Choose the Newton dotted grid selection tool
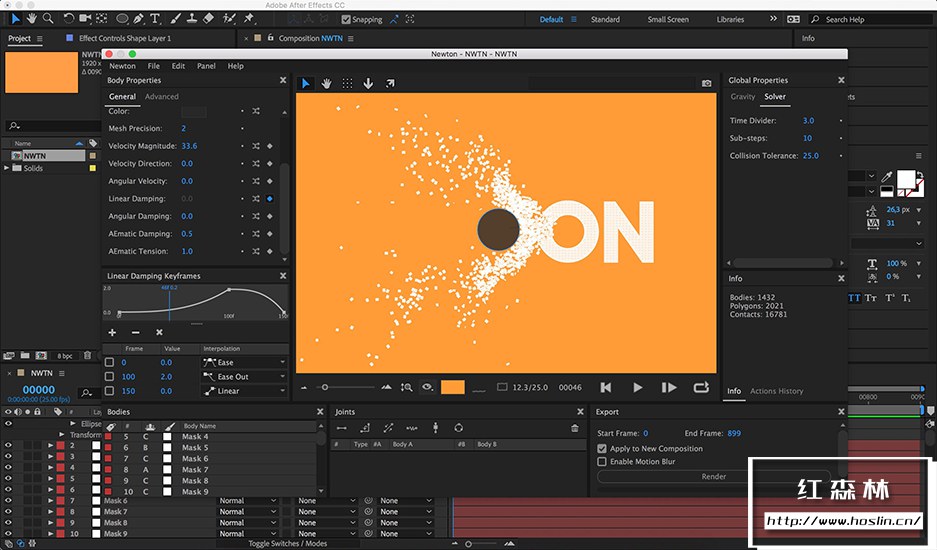Screen dimensions: 937x550 [x=347, y=83]
